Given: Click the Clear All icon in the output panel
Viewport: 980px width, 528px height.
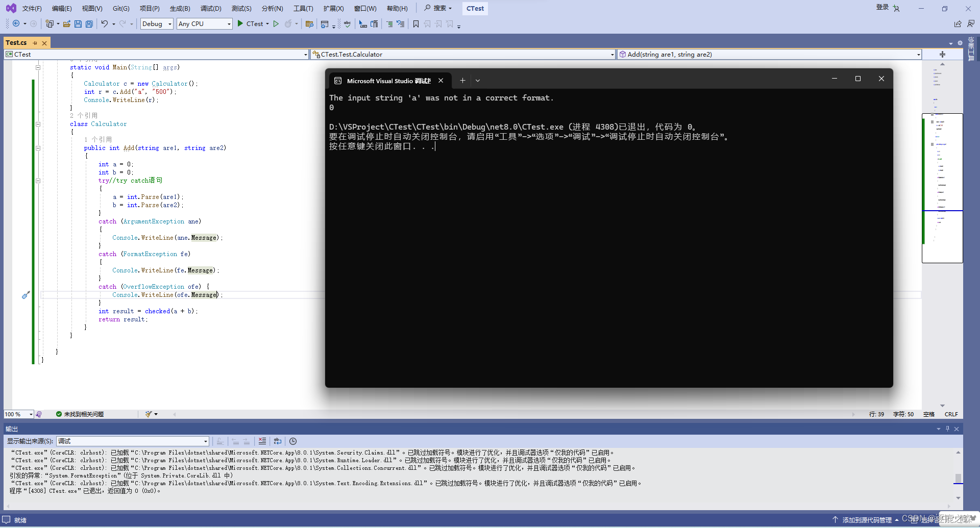Looking at the screenshot, I should tap(262, 441).
